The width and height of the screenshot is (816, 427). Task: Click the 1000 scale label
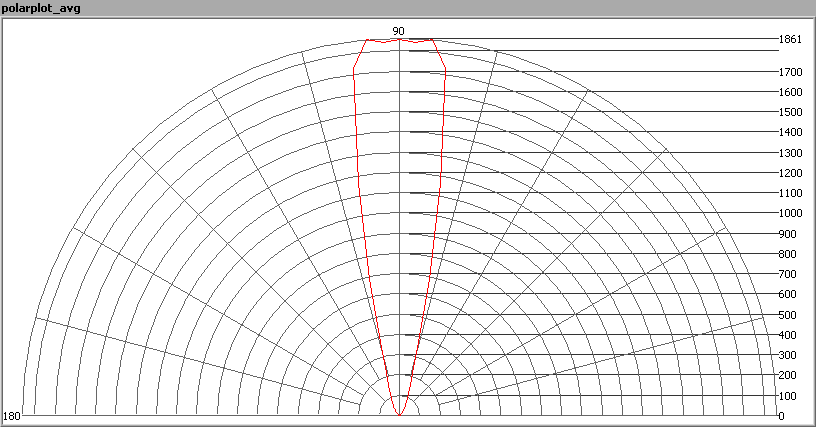(x=790, y=213)
